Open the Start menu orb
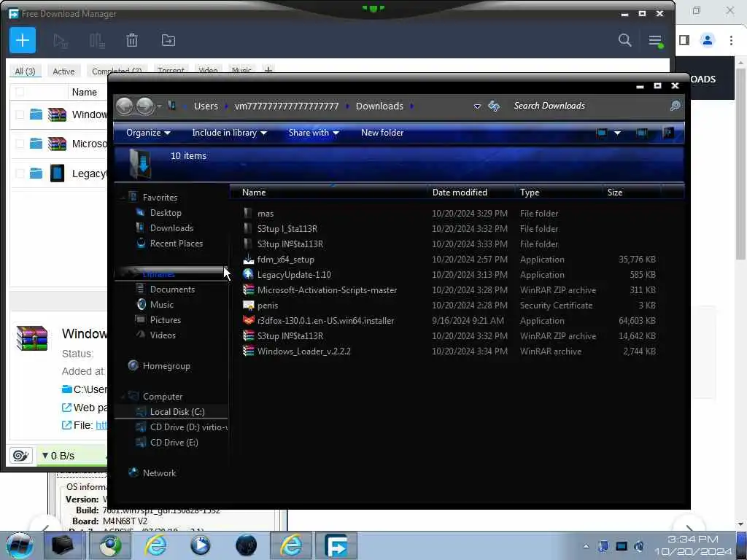This screenshot has width=747, height=560. point(19,545)
